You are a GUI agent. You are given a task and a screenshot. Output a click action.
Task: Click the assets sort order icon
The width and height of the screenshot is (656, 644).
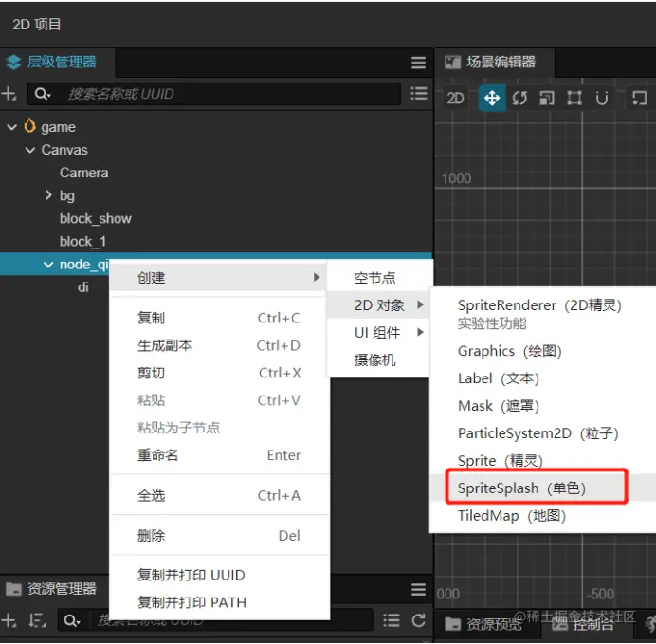click(x=37, y=619)
